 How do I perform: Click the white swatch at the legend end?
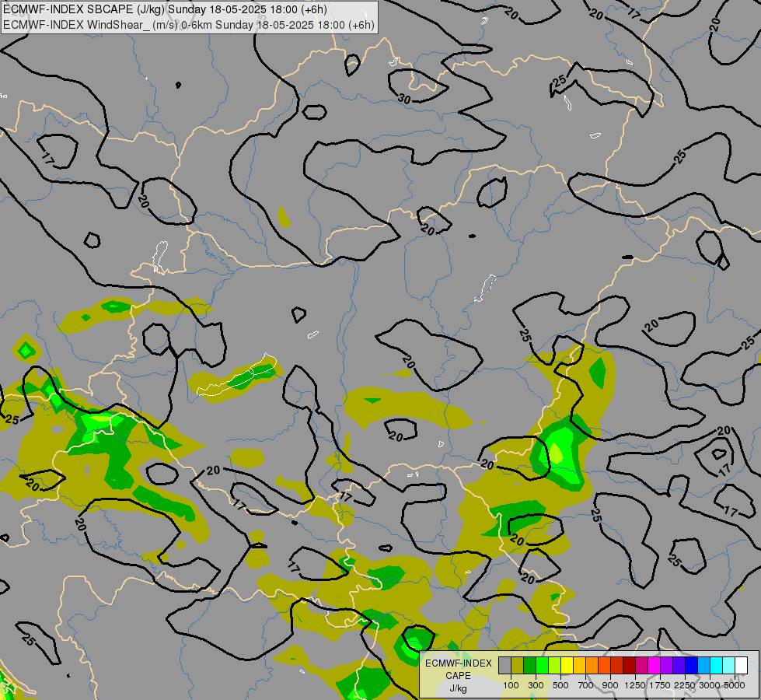(x=741, y=666)
